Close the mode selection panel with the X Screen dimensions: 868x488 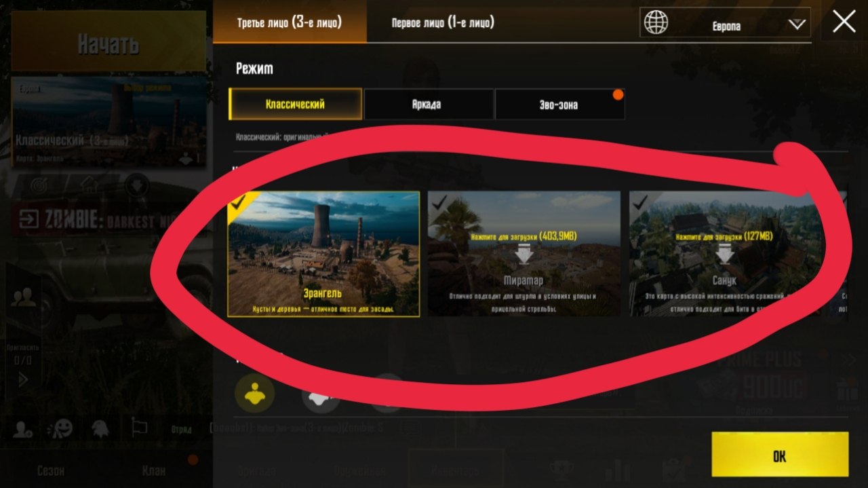point(844,22)
